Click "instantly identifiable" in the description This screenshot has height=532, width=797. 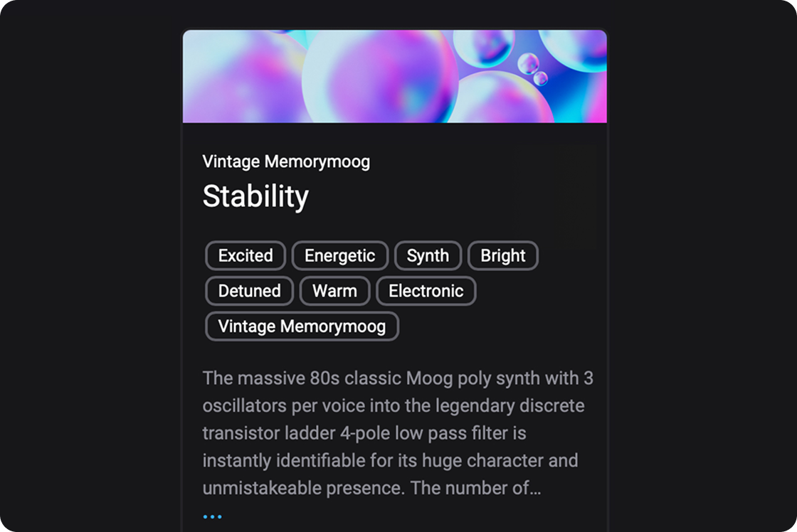(285, 461)
